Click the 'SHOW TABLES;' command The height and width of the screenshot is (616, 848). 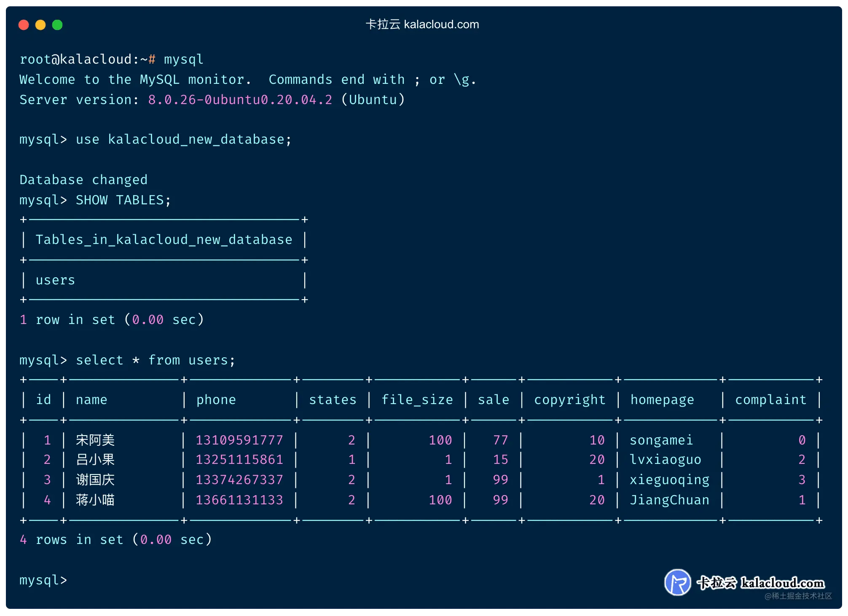[x=123, y=200]
